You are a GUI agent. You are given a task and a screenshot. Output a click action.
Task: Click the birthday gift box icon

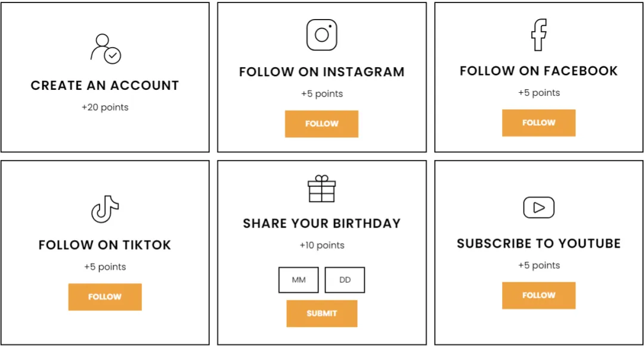(x=322, y=189)
